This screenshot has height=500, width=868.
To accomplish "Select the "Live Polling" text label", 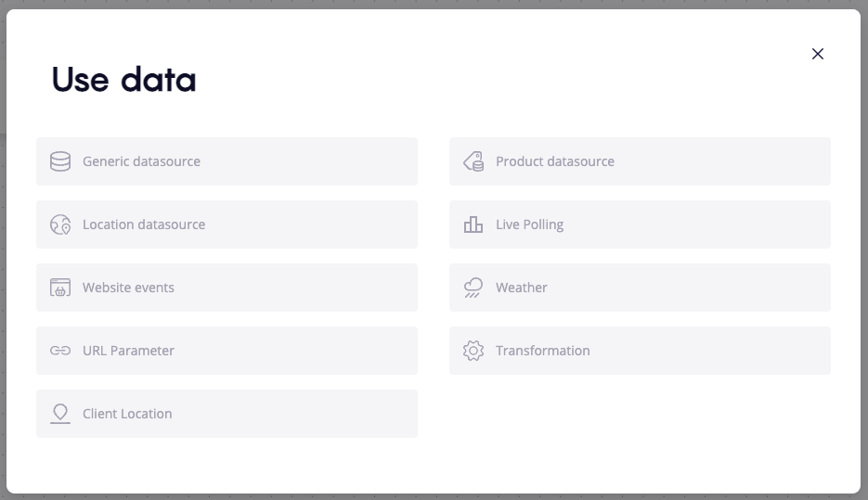I will click(x=529, y=224).
